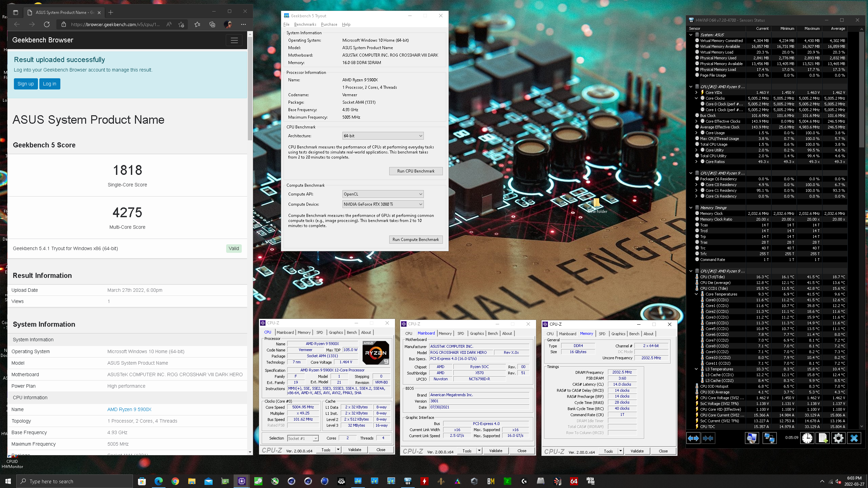Collapse the Memory Timings sensor group

coord(691,207)
